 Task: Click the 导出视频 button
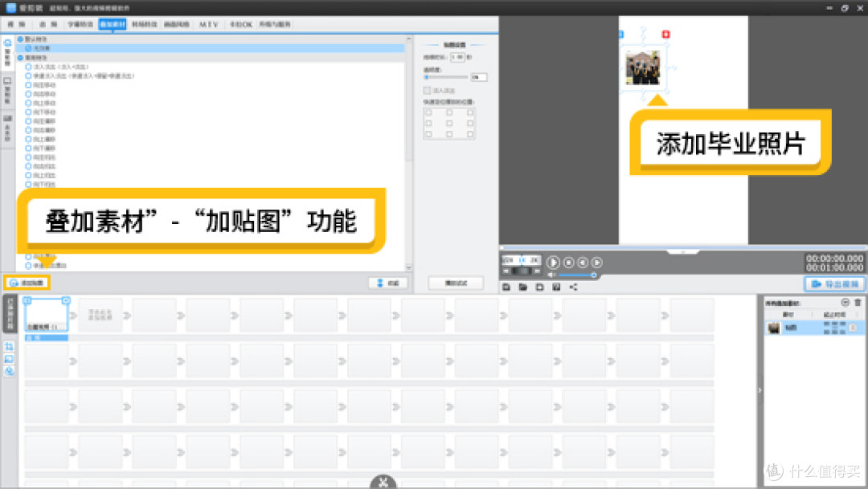pos(835,283)
